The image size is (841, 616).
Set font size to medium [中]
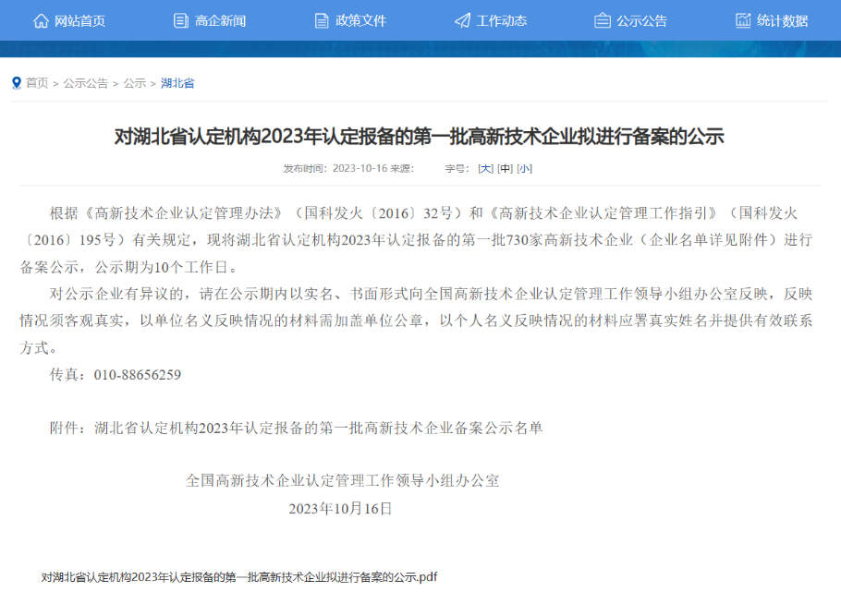tap(505, 168)
